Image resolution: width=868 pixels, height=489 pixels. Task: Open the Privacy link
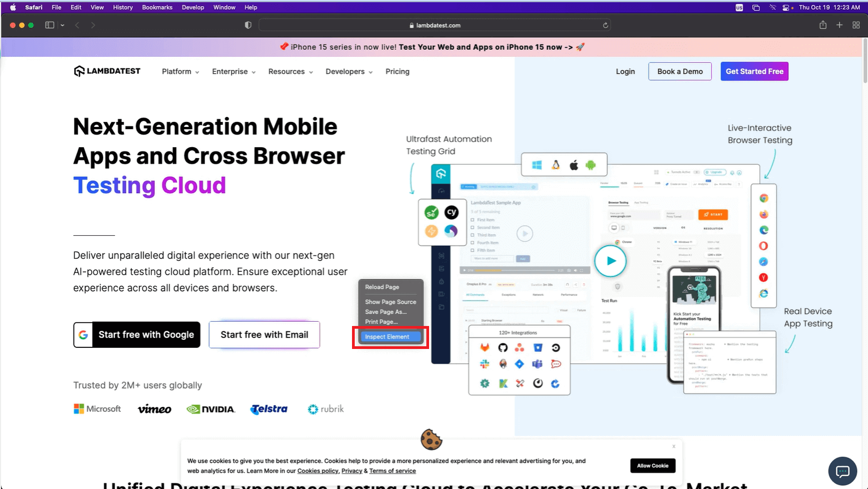(351, 471)
